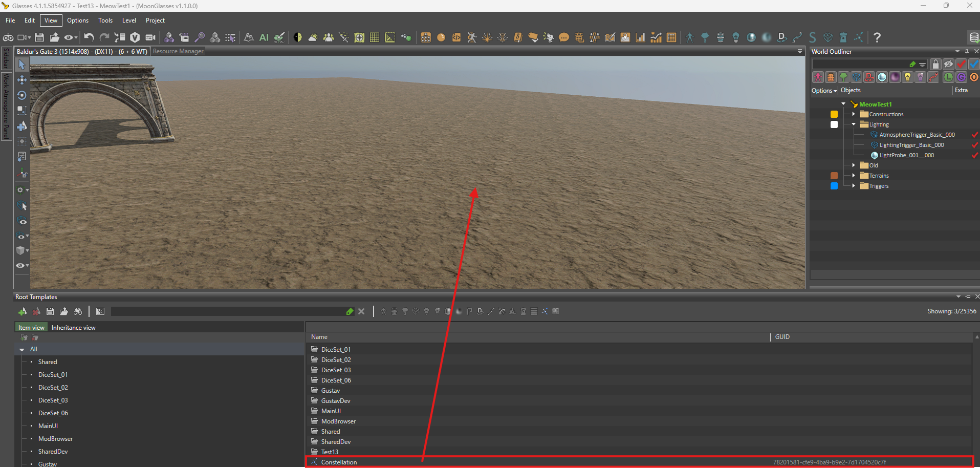
Task: Open the question mark help icon
Action: click(x=877, y=37)
